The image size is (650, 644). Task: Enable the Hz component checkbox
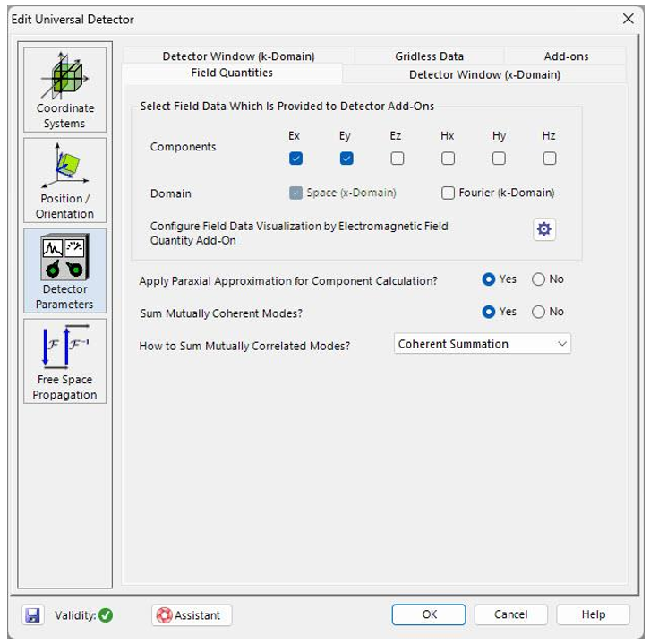point(550,159)
